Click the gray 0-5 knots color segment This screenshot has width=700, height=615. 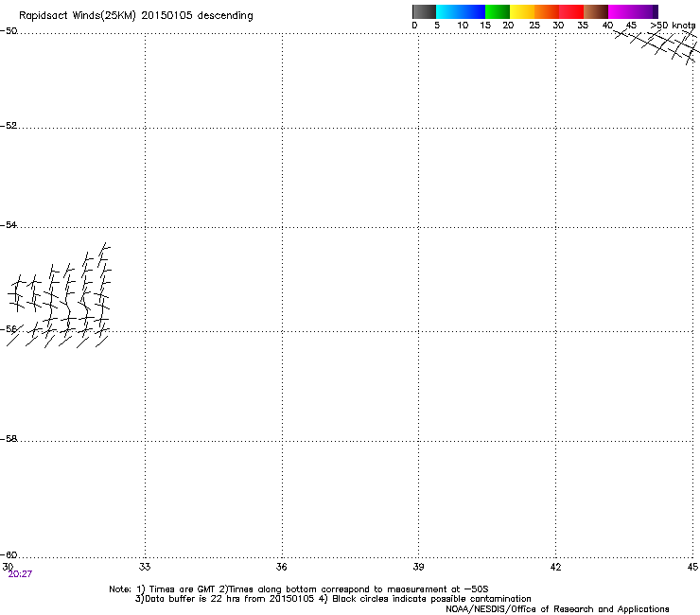pyautogui.click(x=424, y=11)
